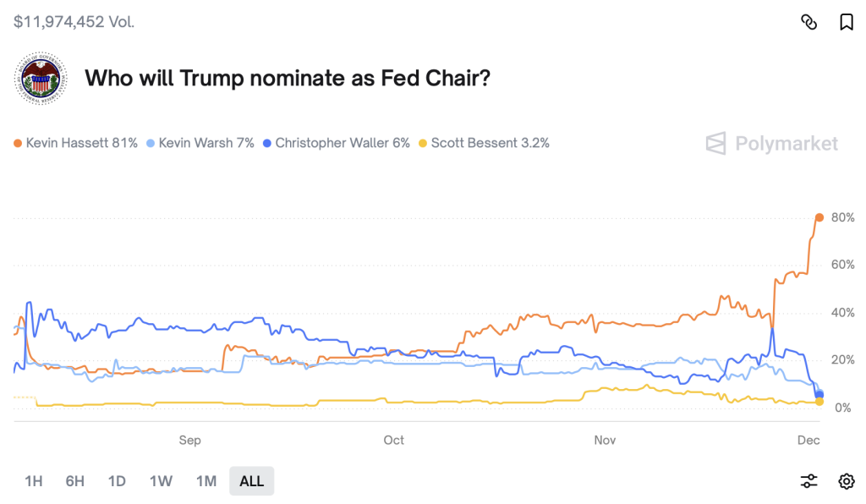Open the chart settings gear
Viewport: 866px width, 504px height.
tap(846, 481)
